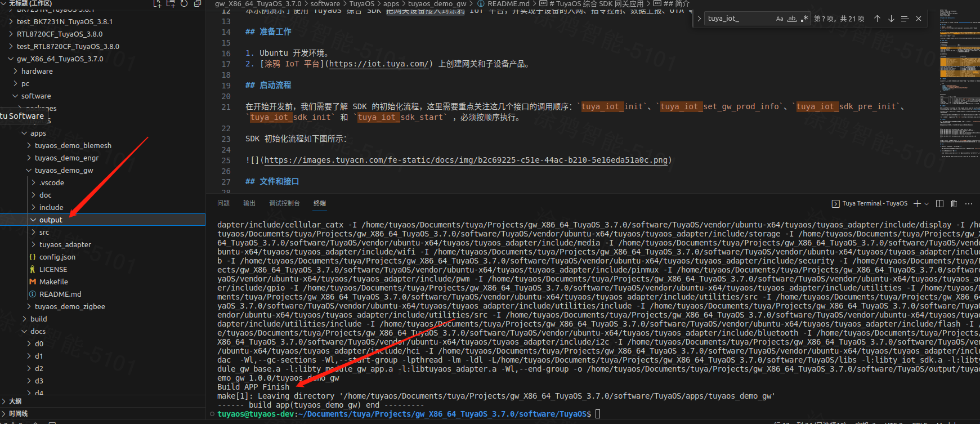The height and width of the screenshot is (424, 980).
Task: Open the Makefile file
Action: point(102,282)
